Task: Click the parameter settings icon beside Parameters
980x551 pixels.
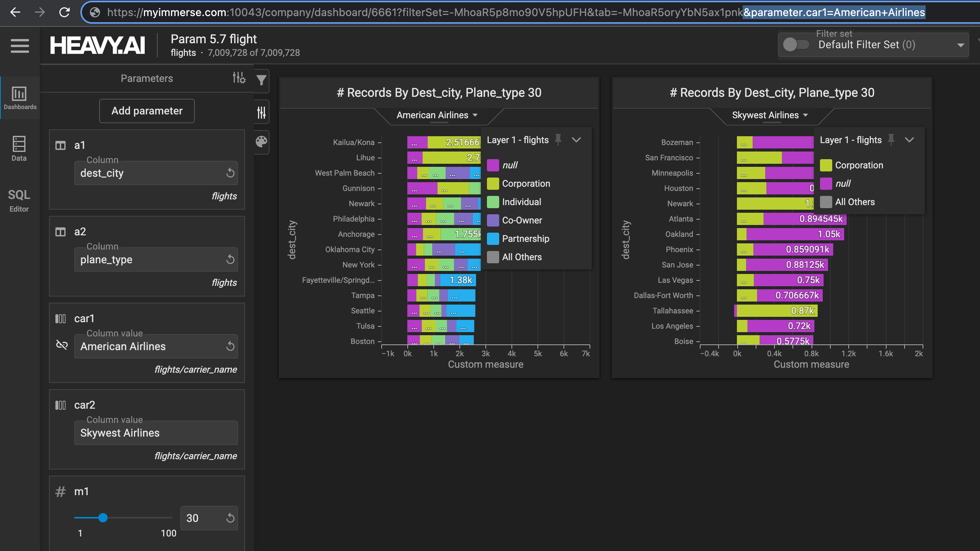Action: tap(239, 78)
